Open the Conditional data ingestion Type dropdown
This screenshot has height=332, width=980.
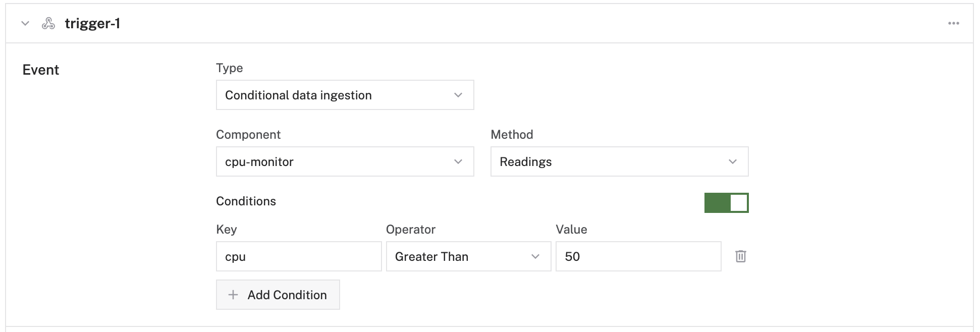[345, 95]
